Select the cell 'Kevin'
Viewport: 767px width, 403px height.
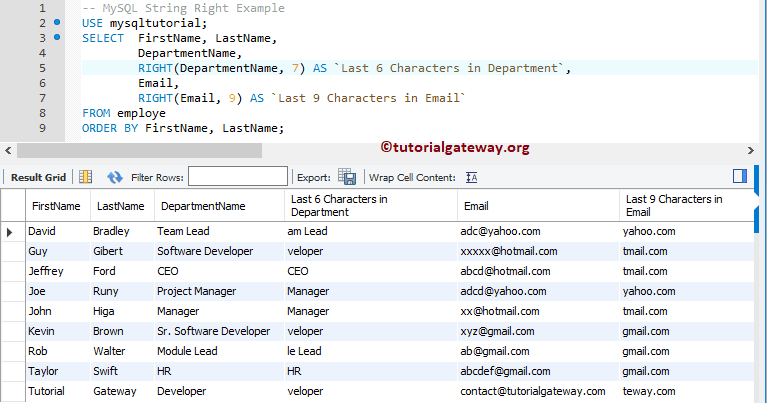click(x=58, y=332)
